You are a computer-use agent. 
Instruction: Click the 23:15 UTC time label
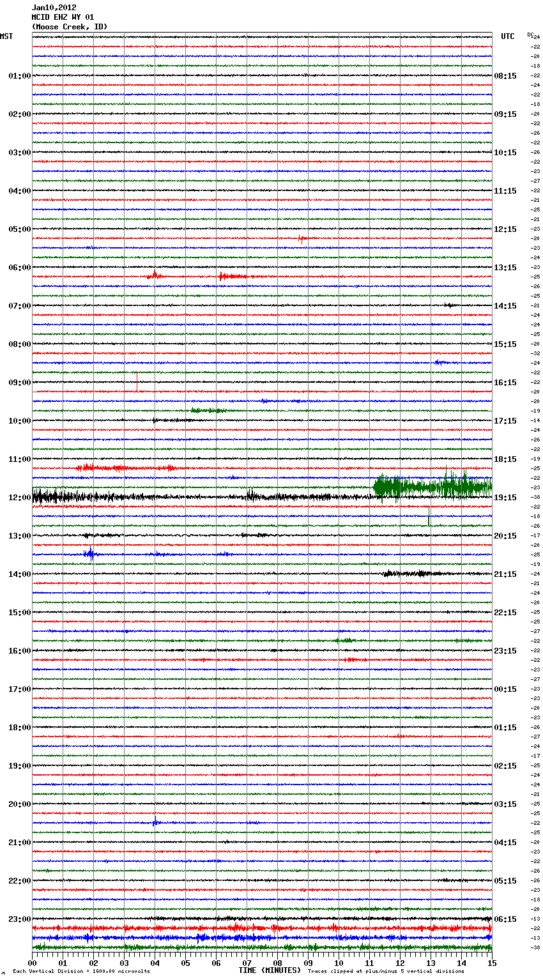click(505, 651)
